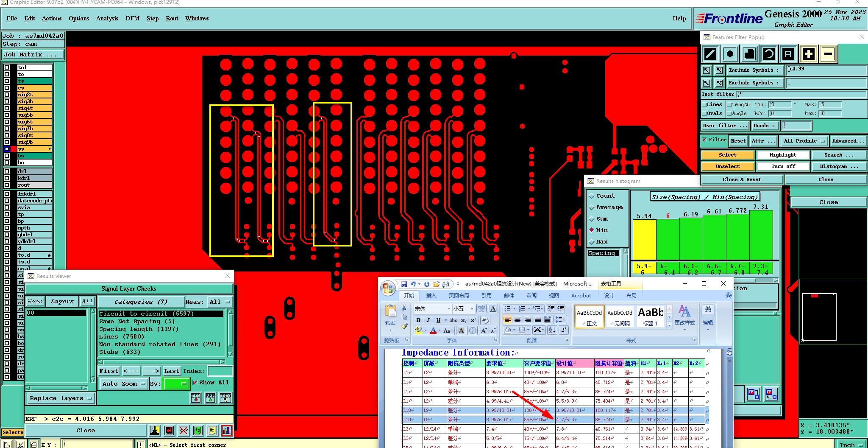Open the Auto Zoom dropdown

pos(123,384)
